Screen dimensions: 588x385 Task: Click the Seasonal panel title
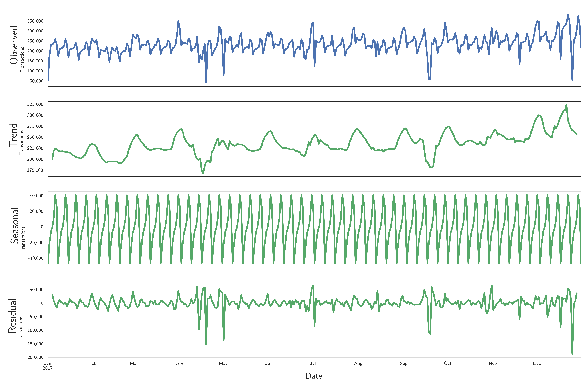pyautogui.click(x=14, y=225)
